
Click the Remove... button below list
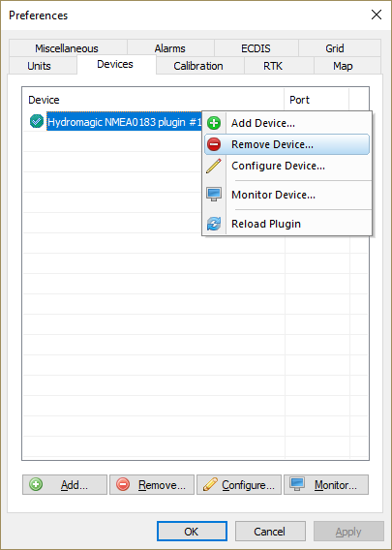point(151,485)
